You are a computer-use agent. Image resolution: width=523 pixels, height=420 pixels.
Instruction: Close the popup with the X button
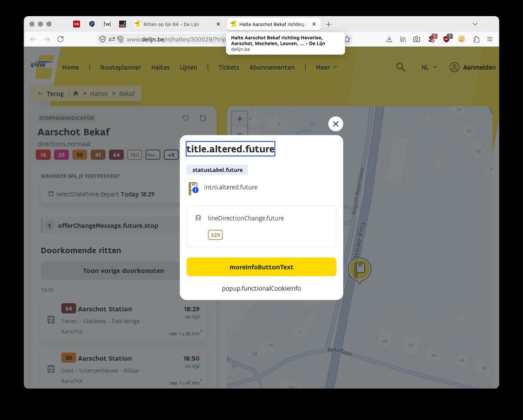point(336,124)
